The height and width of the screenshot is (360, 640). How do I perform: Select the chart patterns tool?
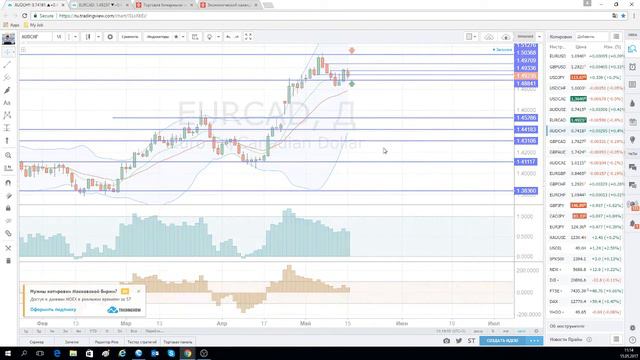coord(7,116)
